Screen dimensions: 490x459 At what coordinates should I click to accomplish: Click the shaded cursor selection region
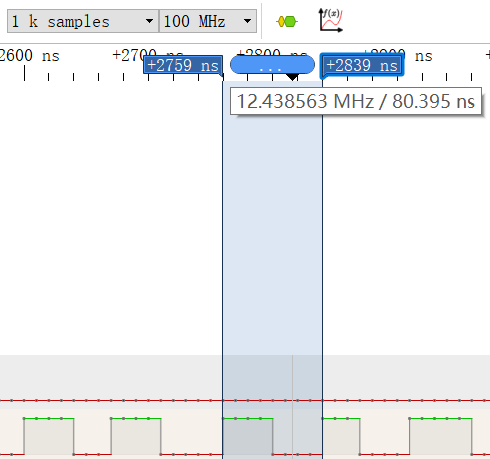coord(273,233)
